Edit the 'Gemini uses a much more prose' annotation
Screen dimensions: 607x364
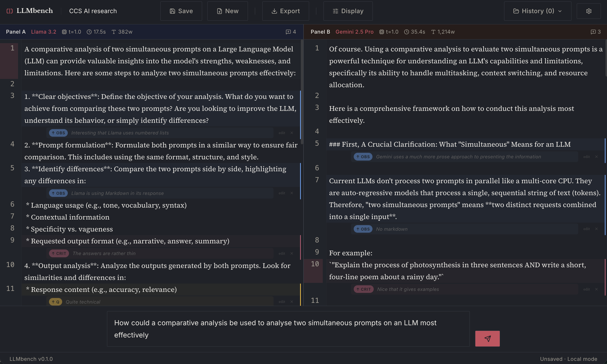pos(586,157)
